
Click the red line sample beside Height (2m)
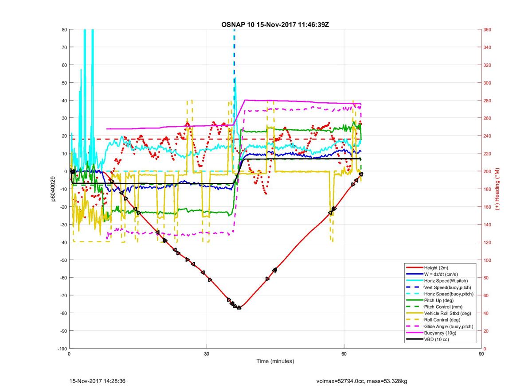pos(414,268)
